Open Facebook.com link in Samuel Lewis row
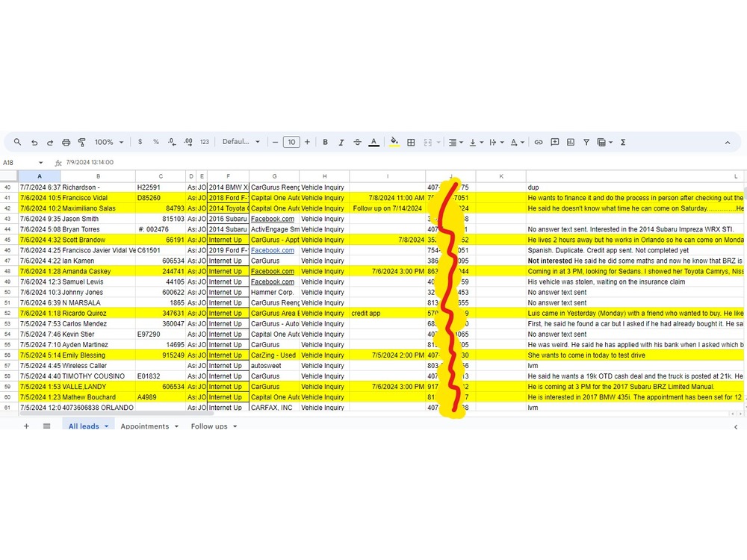This screenshot has height=560, width=747. (273, 282)
